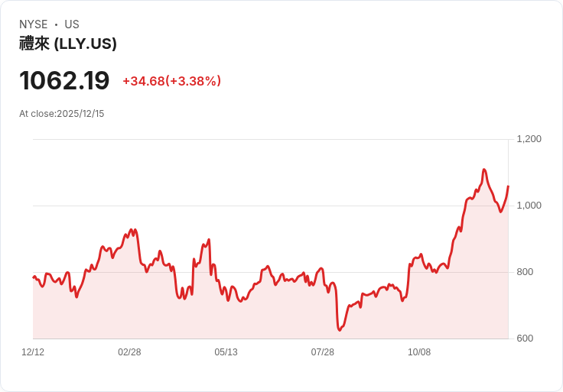Click the 1,000 y-axis label
This screenshot has width=563, height=392.
coord(529,206)
